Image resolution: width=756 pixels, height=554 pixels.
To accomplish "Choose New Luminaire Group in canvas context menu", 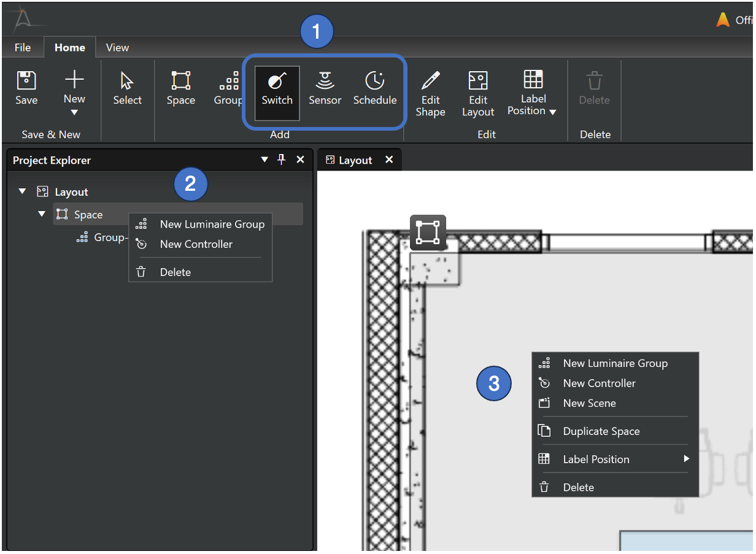I will (615, 363).
